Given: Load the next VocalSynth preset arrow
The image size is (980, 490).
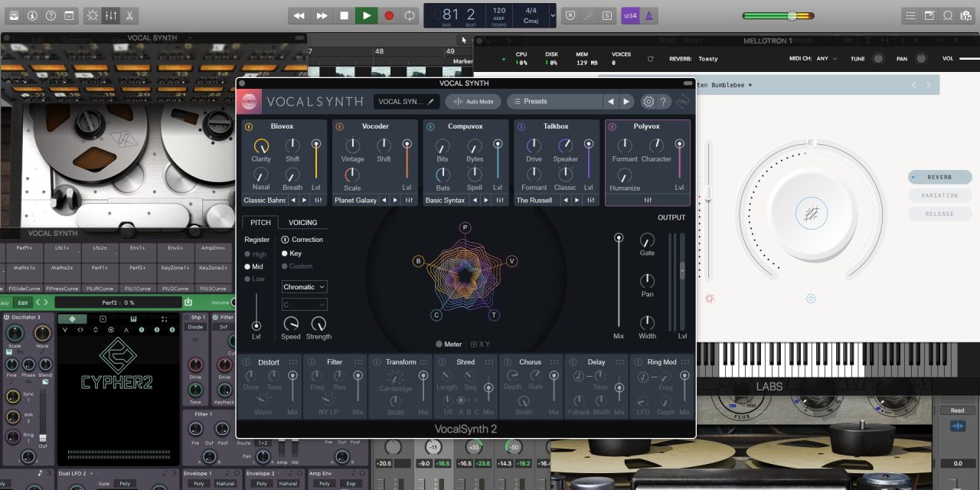Looking at the screenshot, I should (626, 102).
